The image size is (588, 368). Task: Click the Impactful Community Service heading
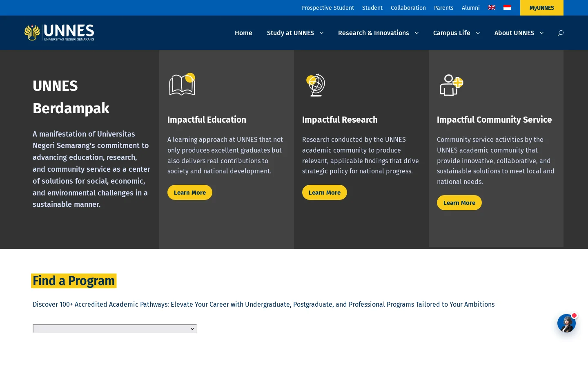[x=494, y=120]
